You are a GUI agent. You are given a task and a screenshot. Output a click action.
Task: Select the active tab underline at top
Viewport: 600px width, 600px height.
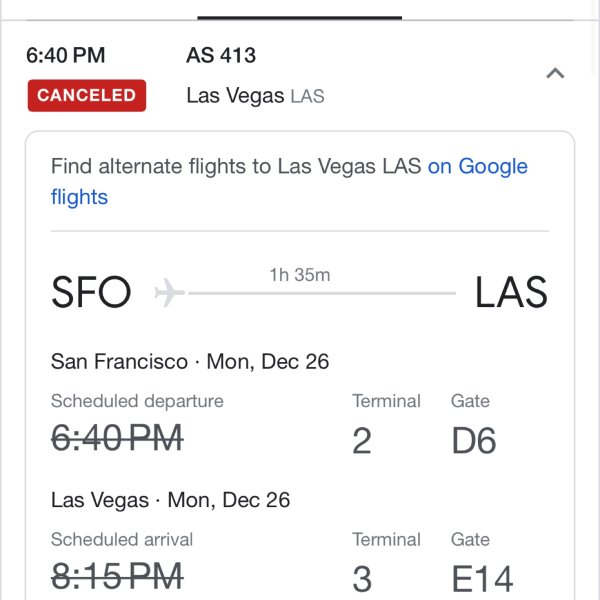(x=300, y=18)
